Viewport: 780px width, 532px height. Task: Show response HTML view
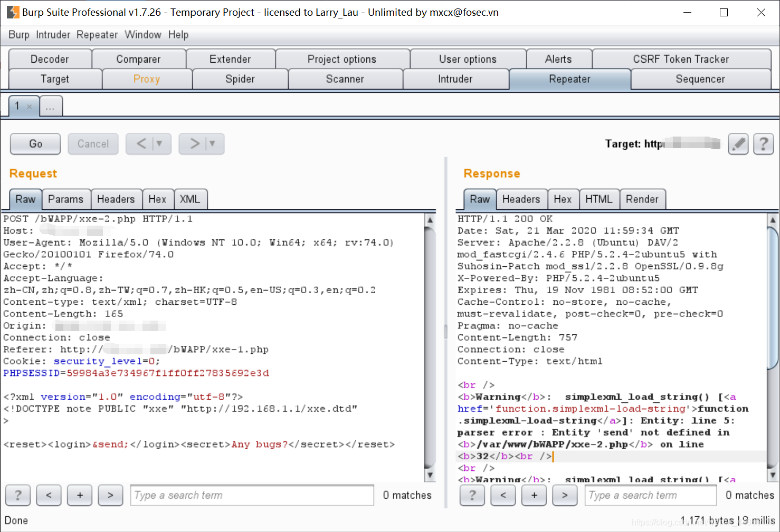(599, 199)
